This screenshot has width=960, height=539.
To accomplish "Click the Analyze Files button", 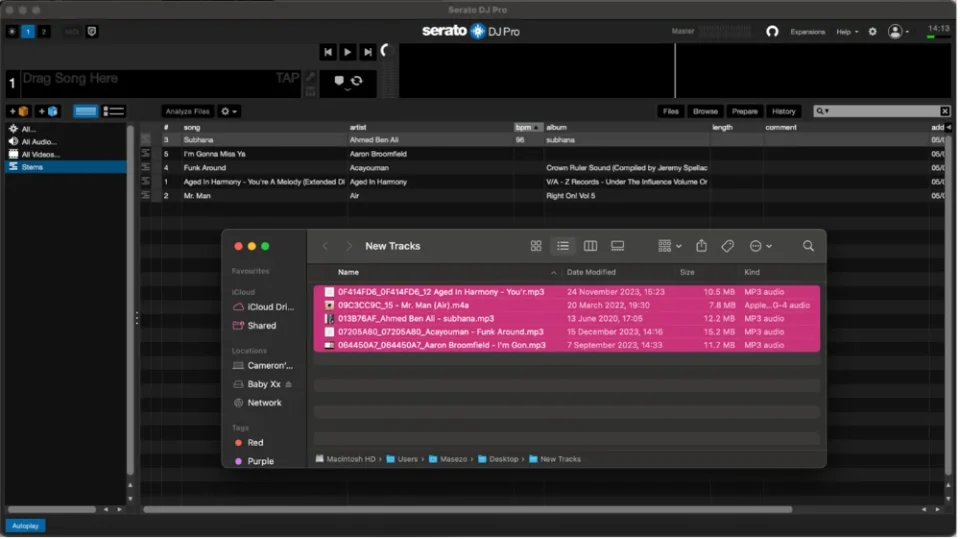I will [x=187, y=111].
